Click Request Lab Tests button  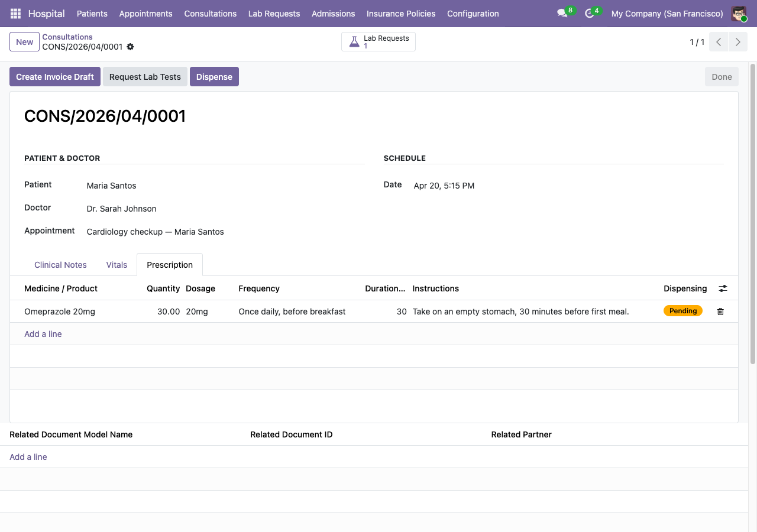point(145,77)
